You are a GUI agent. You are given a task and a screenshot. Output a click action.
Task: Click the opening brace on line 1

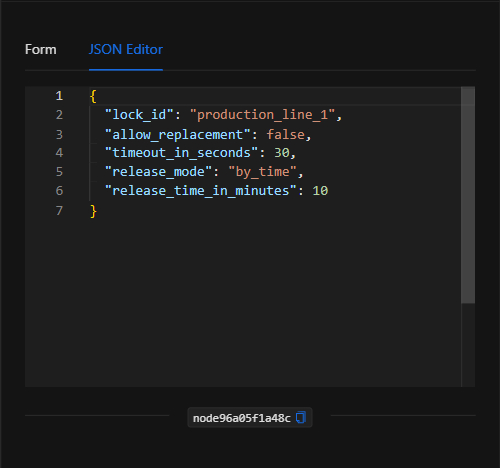pyautogui.click(x=93, y=96)
